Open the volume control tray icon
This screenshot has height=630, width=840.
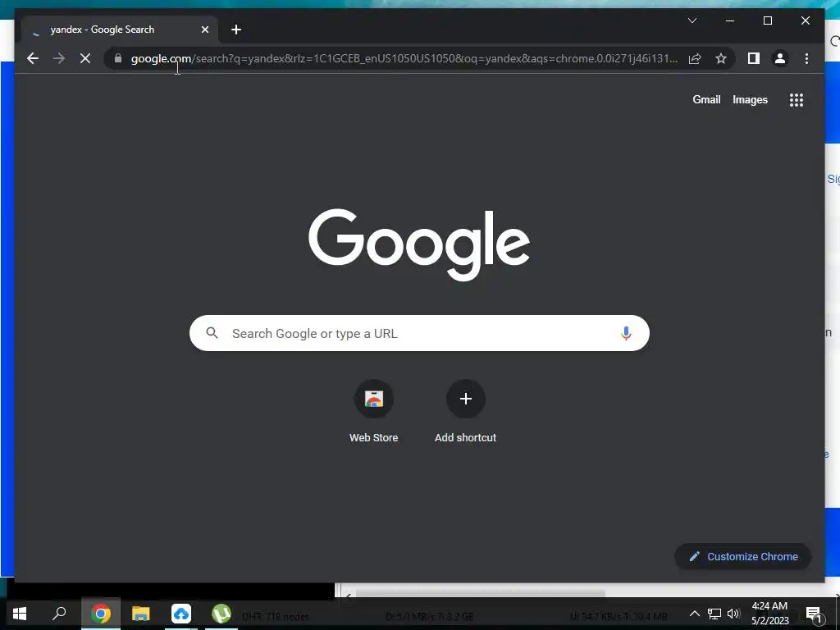point(733,614)
